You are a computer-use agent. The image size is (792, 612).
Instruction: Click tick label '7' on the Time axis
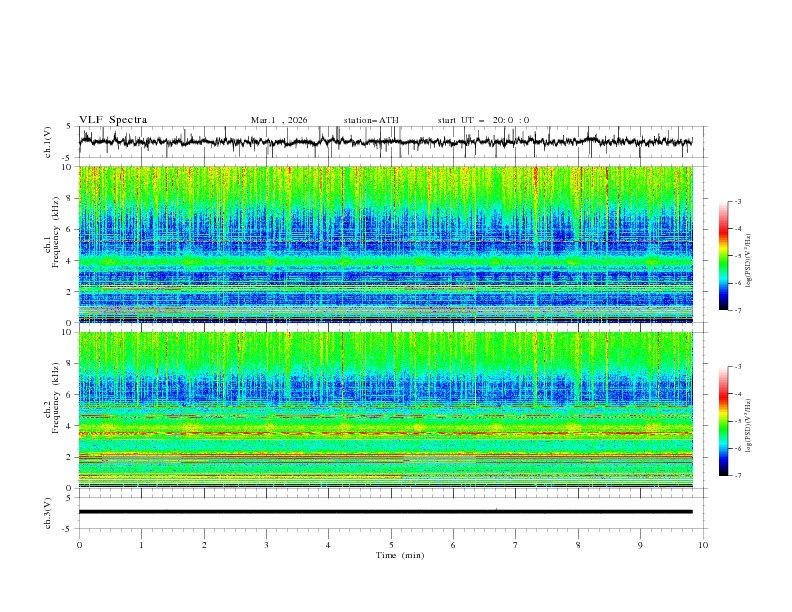pyautogui.click(x=516, y=545)
